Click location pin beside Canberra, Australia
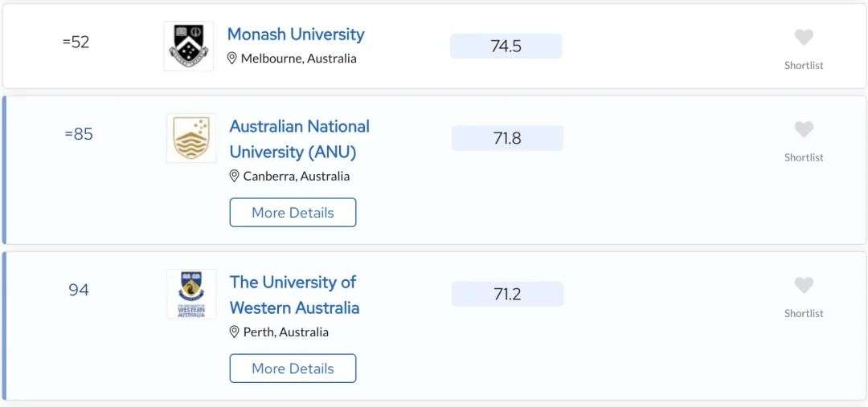This screenshot has height=407, width=868. point(234,177)
